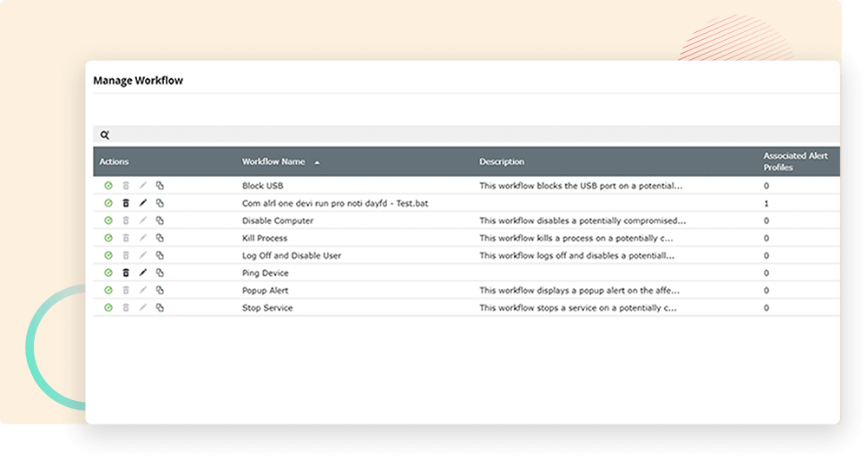Select 'Log Off and Disable User' name

pyautogui.click(x=291, y=255)
